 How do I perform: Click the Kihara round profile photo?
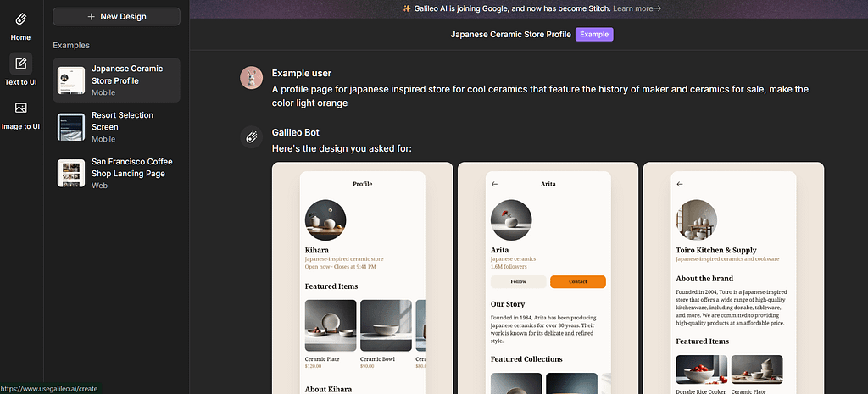(325, 220)
